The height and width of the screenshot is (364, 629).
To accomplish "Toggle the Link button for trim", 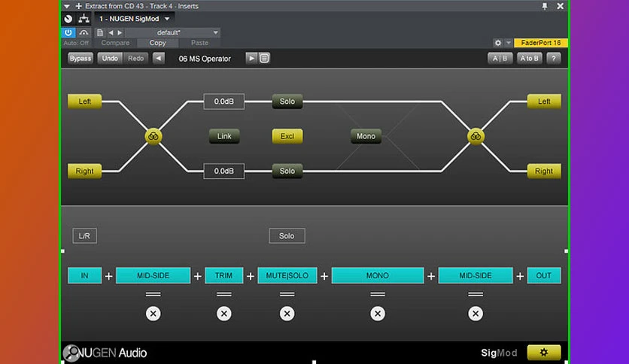I will [224, 136].
